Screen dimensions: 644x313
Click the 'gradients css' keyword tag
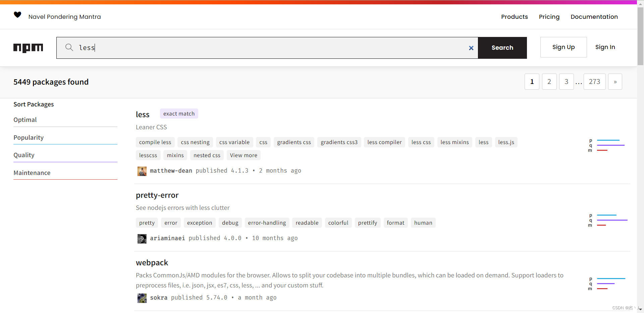294,142
